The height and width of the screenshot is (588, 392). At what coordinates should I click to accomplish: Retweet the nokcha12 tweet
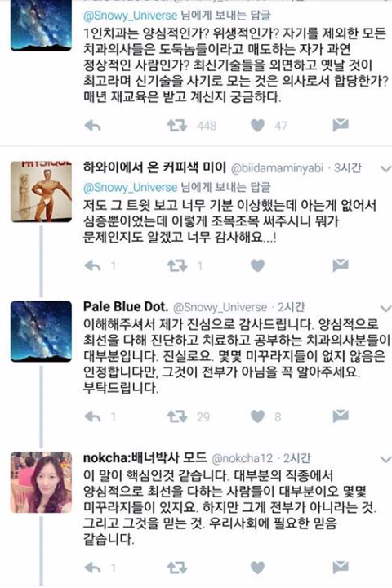[176, 568]
